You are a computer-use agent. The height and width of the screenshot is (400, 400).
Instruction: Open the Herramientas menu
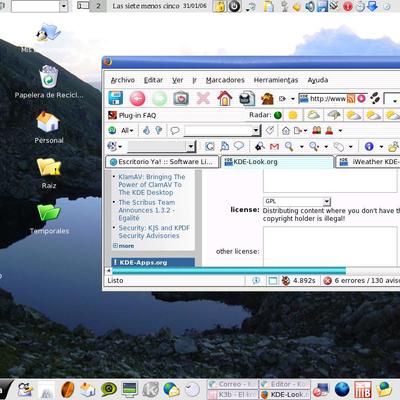pos(276,80)
